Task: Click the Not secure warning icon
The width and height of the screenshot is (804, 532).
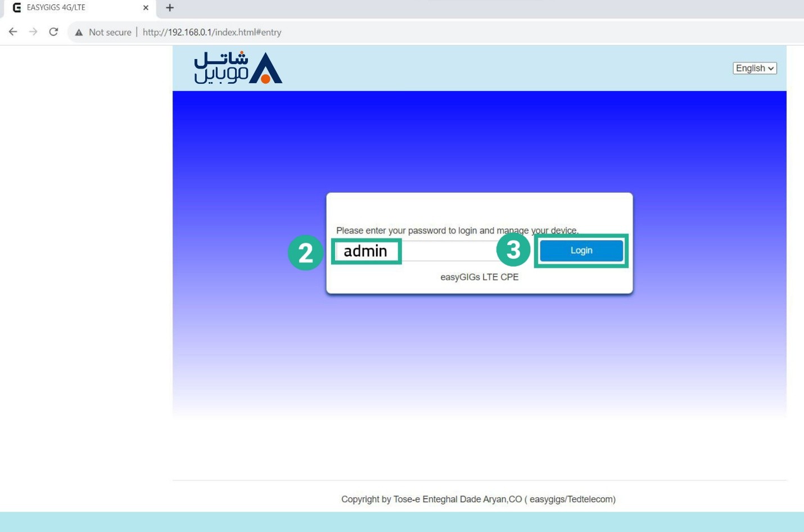Action: pyautogui.click(x=79, y=33)
